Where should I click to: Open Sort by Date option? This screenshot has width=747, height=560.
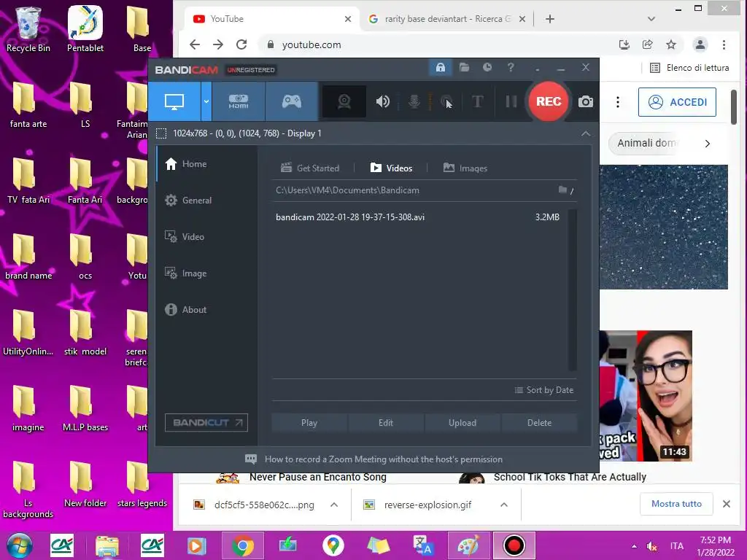point(543,390)
